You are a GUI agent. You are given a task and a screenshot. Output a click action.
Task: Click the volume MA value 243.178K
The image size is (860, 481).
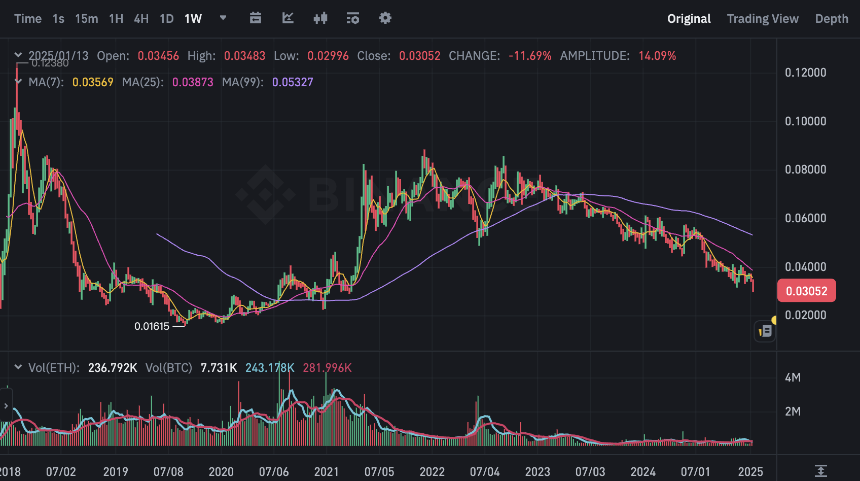pyautogui.click(x=270, y=367)
